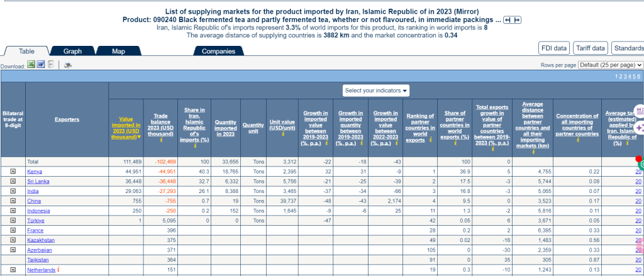This screenshot has height=276, width=644.
Task: Click the Tariff data button
Action: [590, 48]
